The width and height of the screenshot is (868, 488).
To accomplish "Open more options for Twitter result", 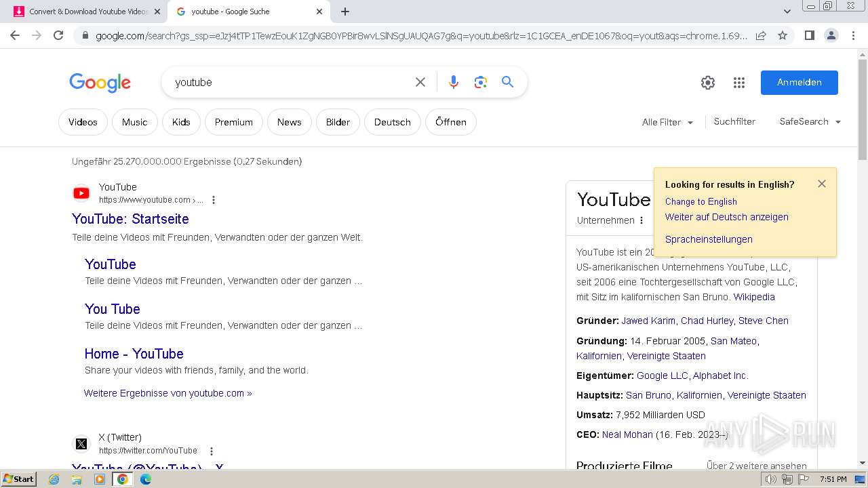I will pos(212,451).
